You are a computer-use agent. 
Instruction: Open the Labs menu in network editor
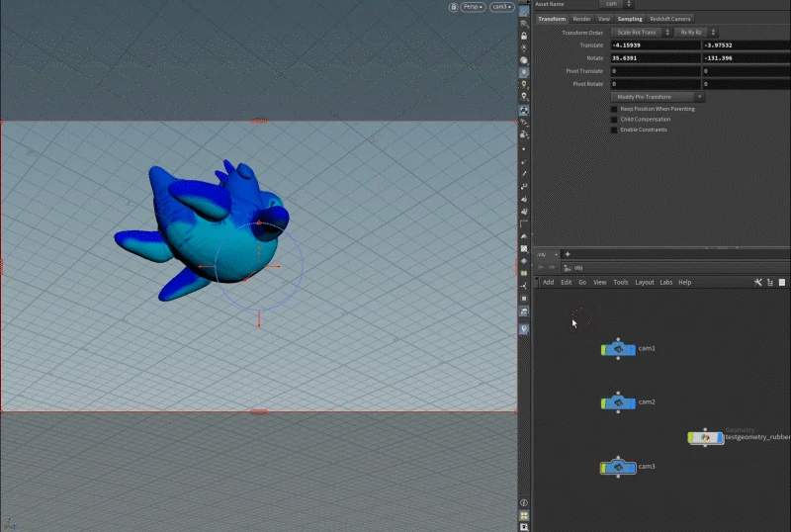[x=665, y=282]
